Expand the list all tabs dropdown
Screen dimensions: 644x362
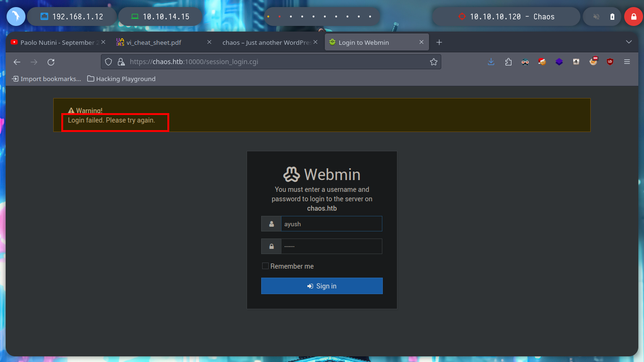(628, 42)
